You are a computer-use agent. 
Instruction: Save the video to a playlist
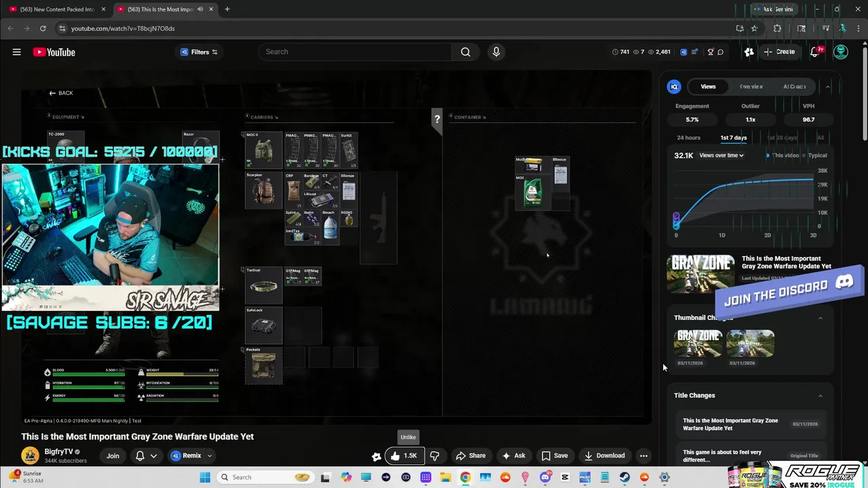(555, 455)
